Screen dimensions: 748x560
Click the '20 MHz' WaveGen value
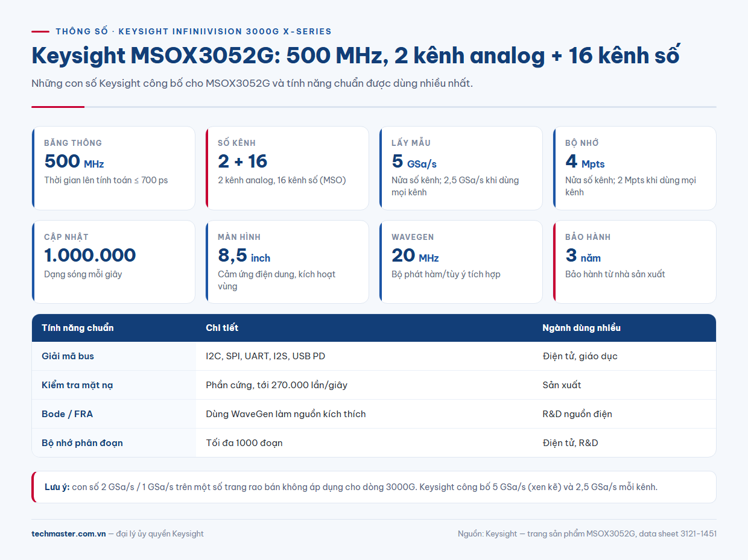(x=415, y=256)
